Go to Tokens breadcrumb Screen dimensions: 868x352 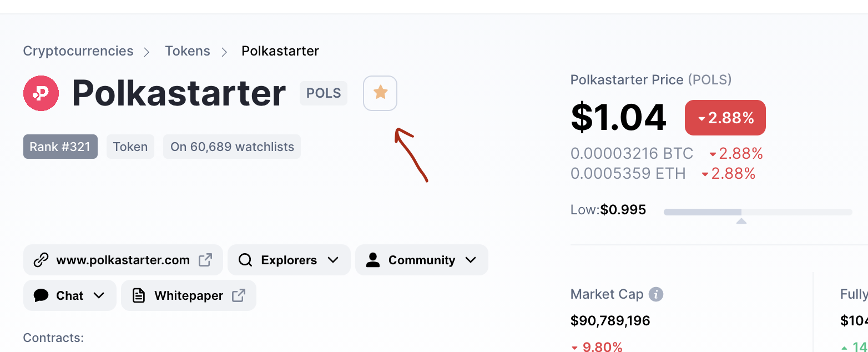(188, 51)
